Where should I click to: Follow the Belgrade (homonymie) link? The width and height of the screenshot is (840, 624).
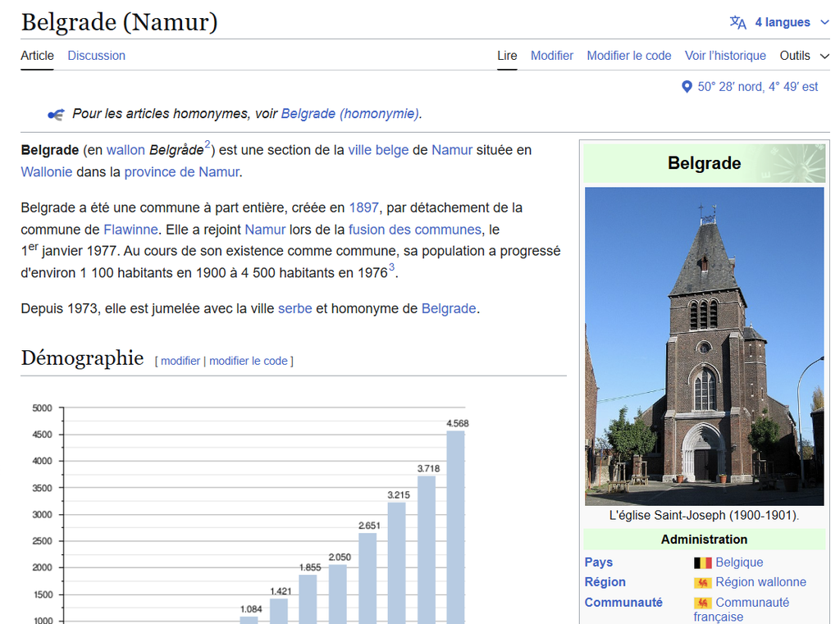350,113
